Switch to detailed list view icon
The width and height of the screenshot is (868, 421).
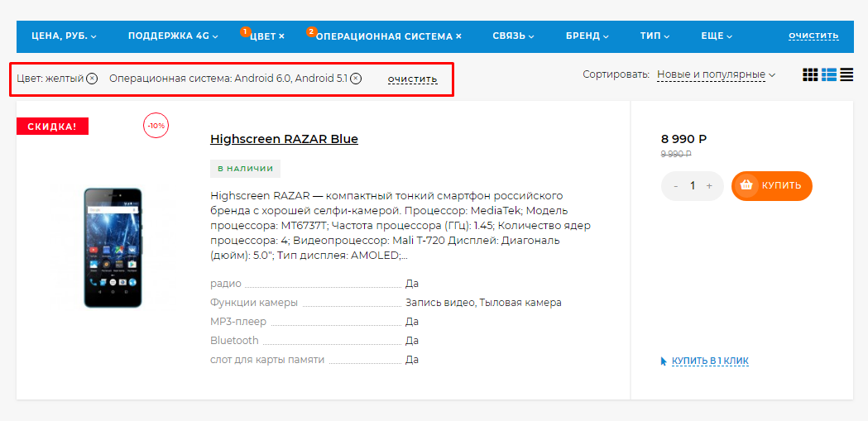tap(829, 75)
